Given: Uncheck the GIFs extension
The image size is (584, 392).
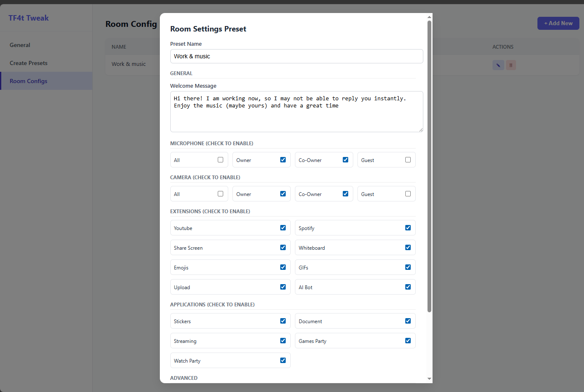Looking at the screenshot, I should tap(408, 267).
